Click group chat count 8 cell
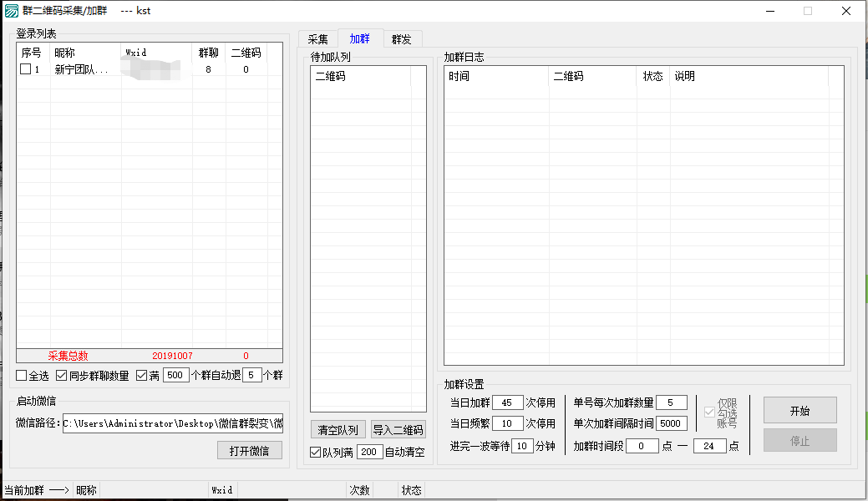This screenshot has height=501, width=868. point(208,70)
